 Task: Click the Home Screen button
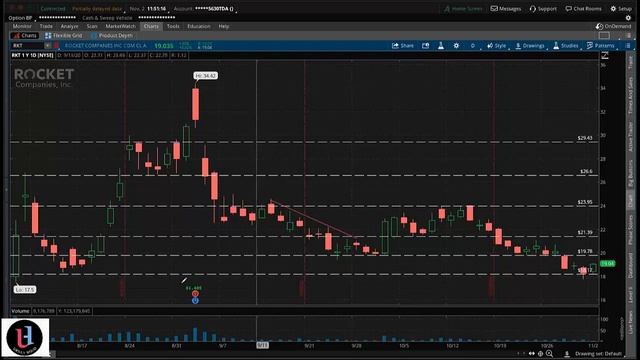(463, 9)
